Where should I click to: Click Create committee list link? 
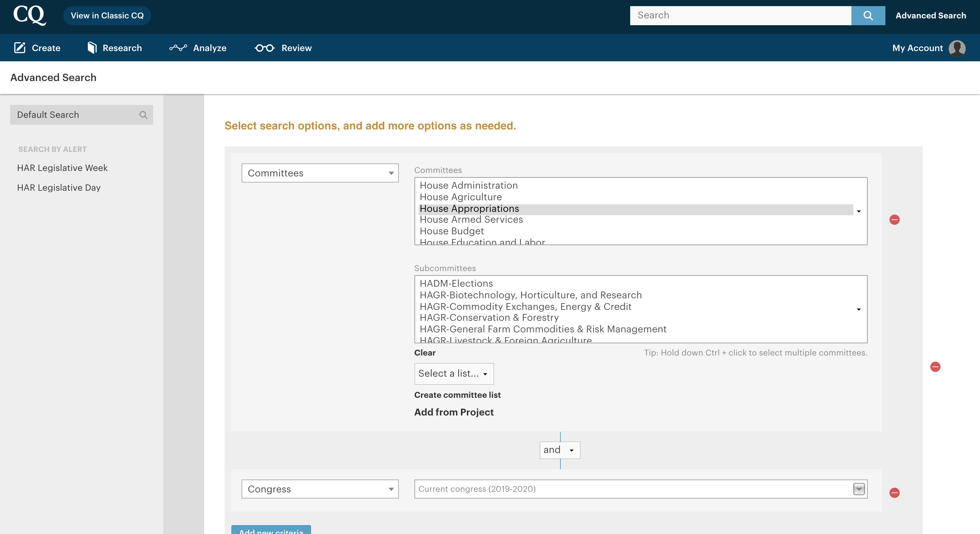pyautogui.click(x=457, y=395)
